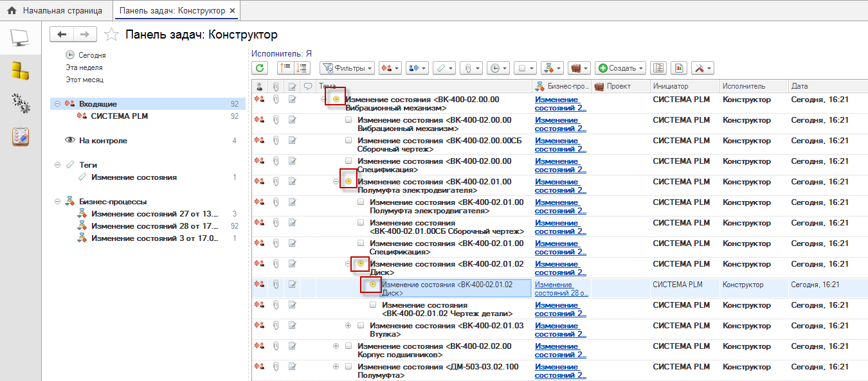The height and width of the screenshot is (381, 868).
Task: Select checkbox of ВК-400-02.01.00 Спецификация task
Action: (x=361, y=244)
